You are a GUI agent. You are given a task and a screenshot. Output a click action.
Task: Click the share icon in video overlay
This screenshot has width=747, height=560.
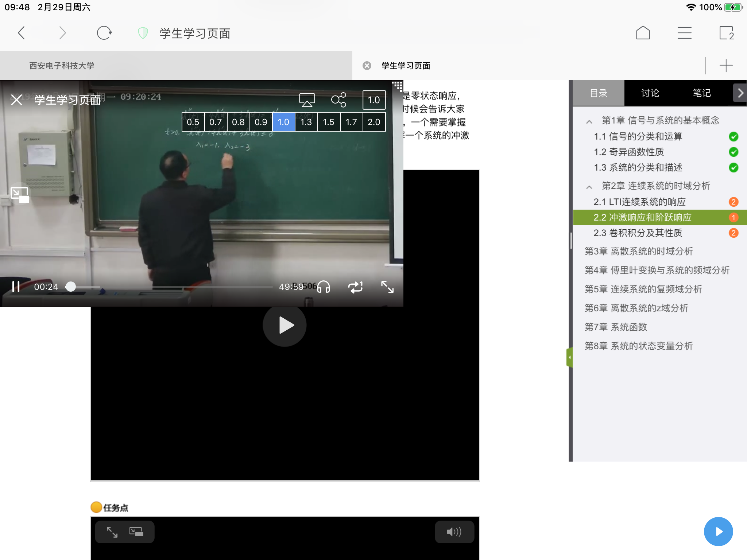[338, 100]
